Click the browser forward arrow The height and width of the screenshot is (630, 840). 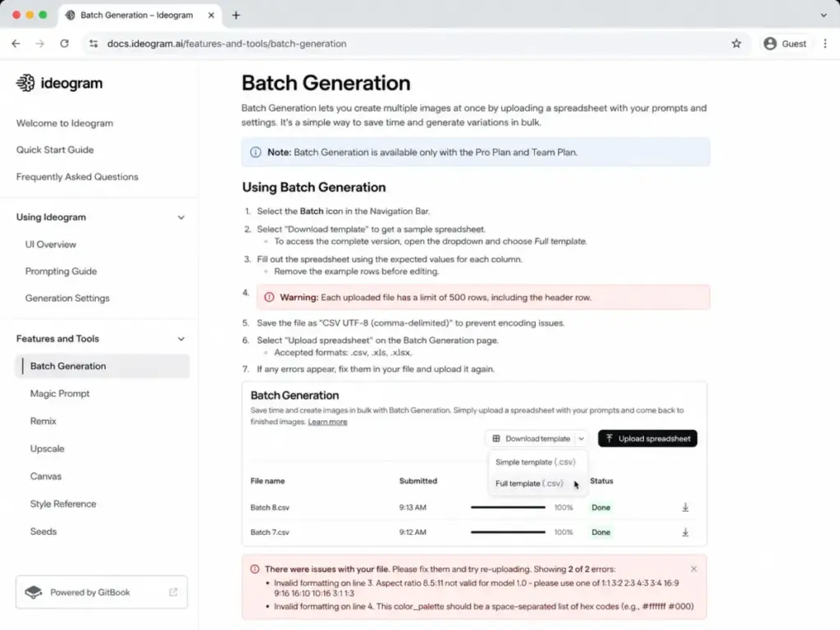tap(40, 43)
